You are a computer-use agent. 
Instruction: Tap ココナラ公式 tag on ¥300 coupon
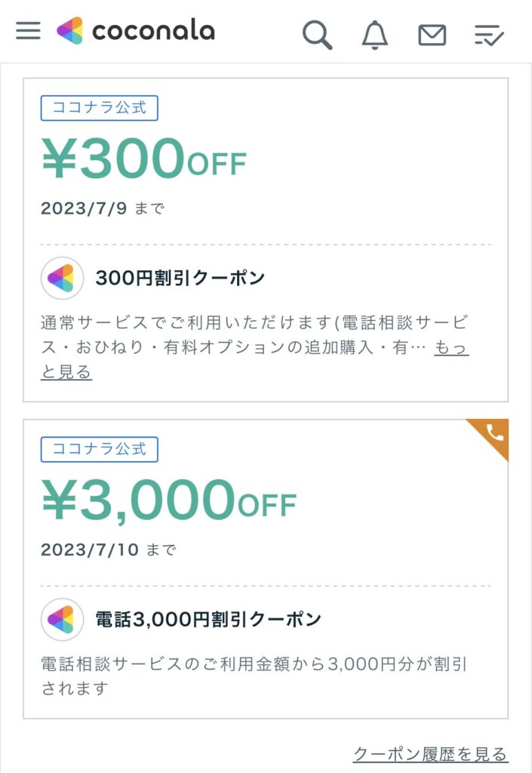point(99,107)
